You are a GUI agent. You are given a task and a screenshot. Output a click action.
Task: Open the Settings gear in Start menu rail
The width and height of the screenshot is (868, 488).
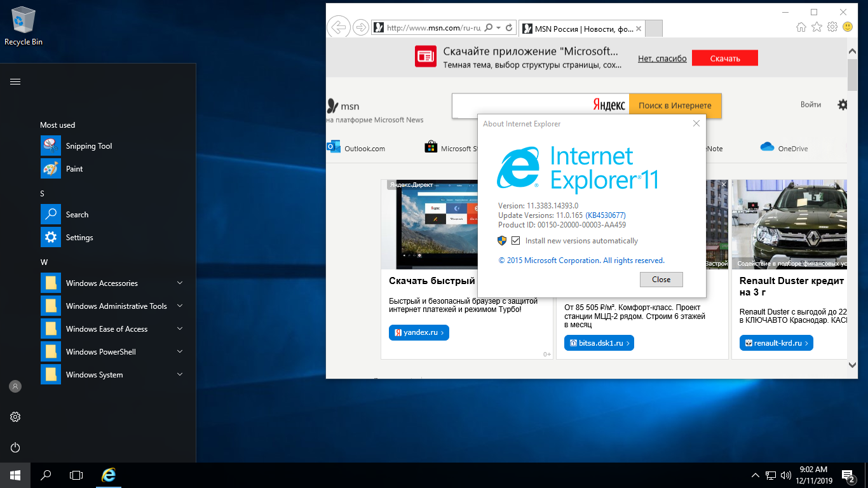(x=15, y=417)
